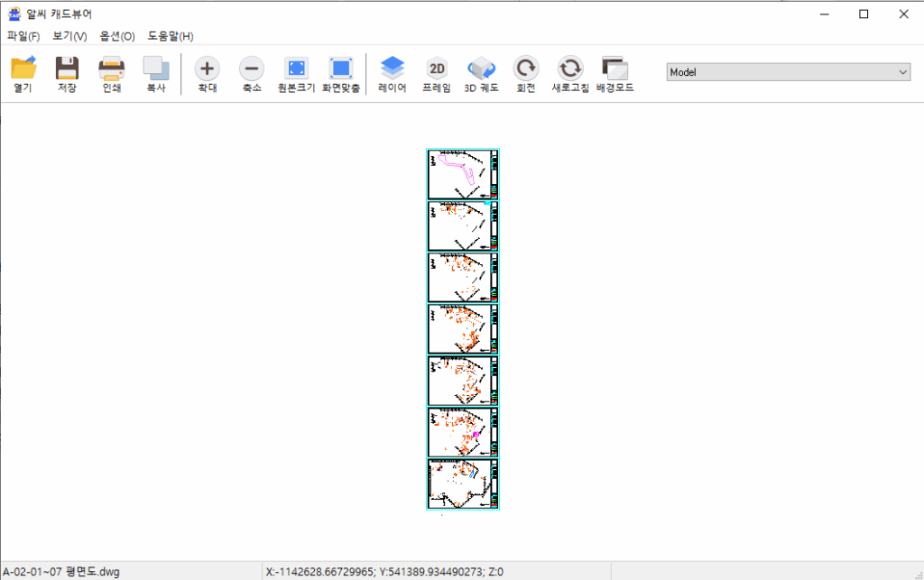Rotate the drawing with 회전

coord(526,74)
